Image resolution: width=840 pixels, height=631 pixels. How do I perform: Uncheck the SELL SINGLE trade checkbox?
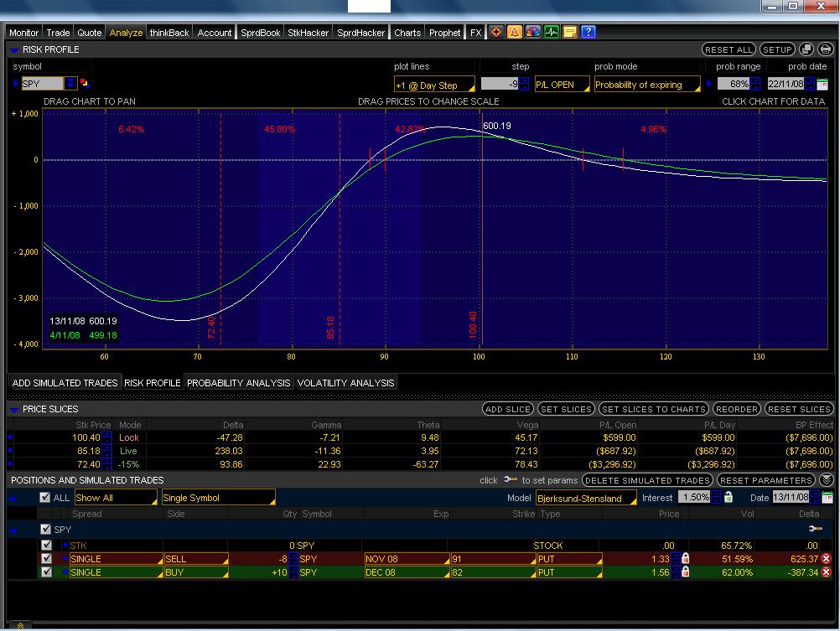(x=47, y=559)
